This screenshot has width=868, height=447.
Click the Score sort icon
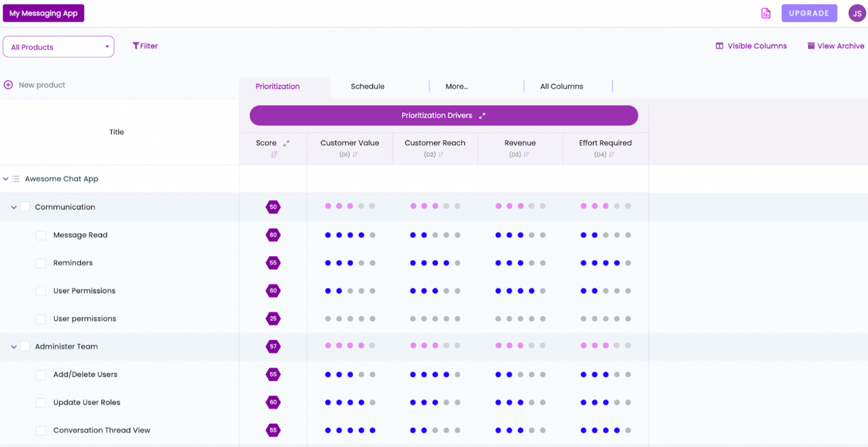coord(274,155)
